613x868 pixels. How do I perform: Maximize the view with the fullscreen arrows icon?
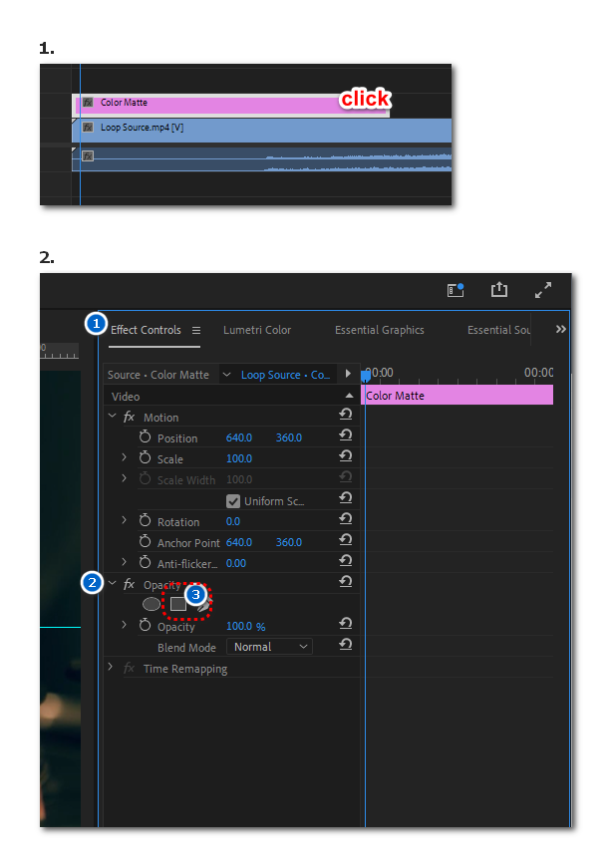pyautogui.click(x=543, y=290)
